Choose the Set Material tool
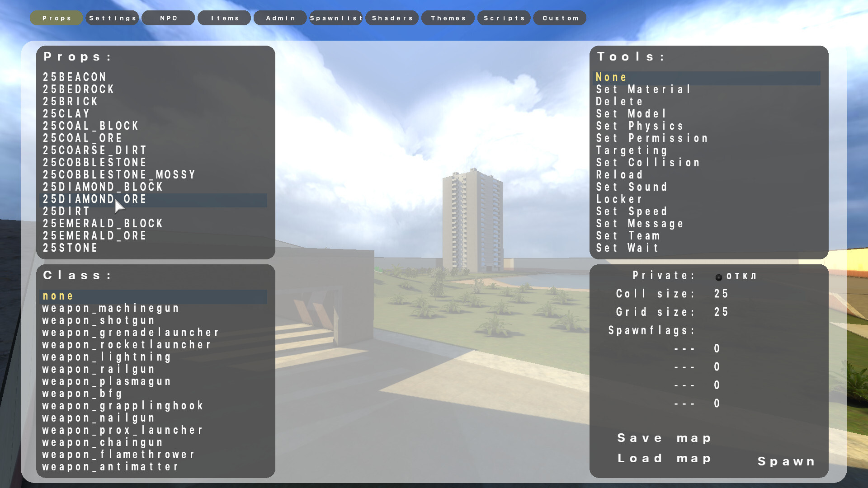The height and width of the screenshot is (488, 868). (643, 89)
